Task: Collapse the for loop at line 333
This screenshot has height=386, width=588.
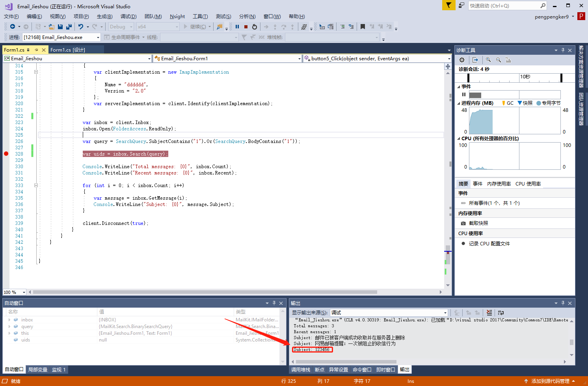Action: tap(36, 186)
